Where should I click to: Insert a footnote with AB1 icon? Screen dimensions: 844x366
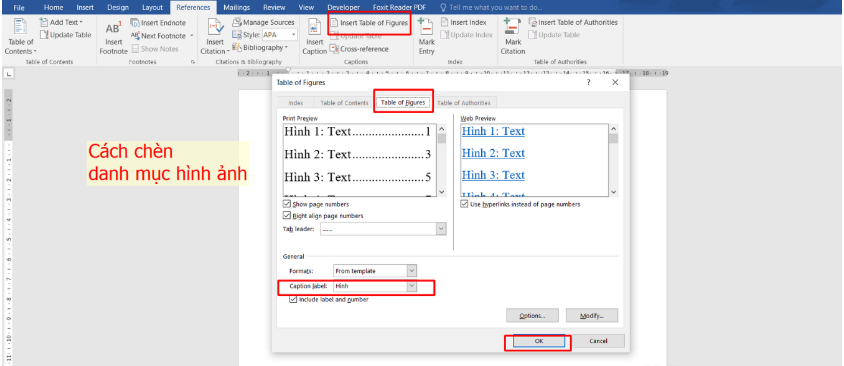coord(114,37)
